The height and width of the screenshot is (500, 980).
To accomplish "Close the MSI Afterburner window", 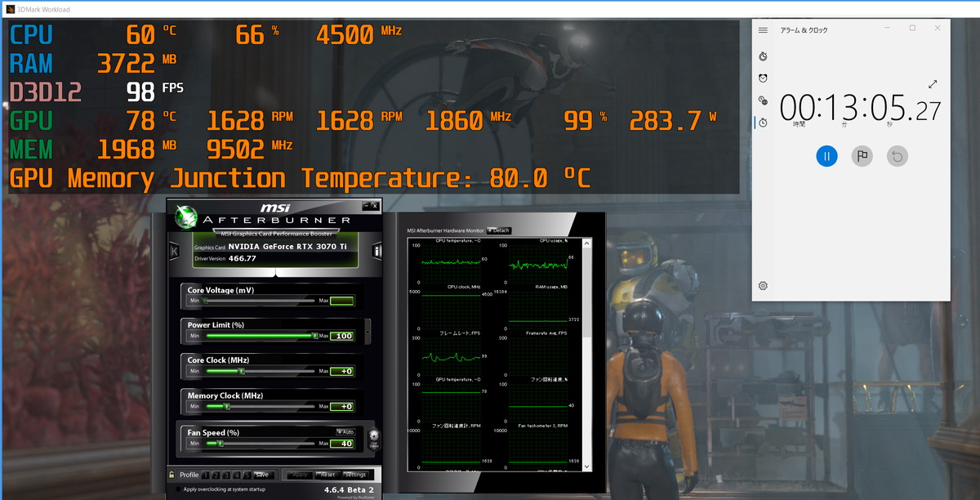I will (x=374, y=205).
